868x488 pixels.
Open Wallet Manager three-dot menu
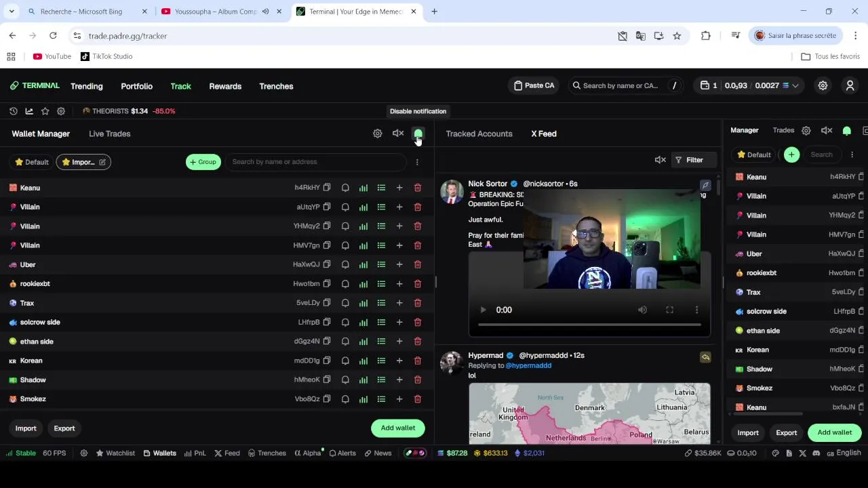[x=417, y=162]
